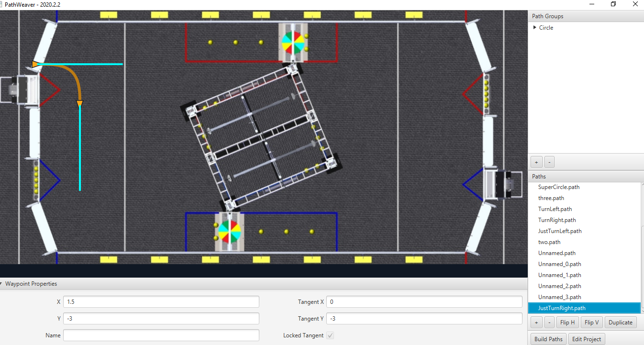Click the bottom color wheel control panel
644x345 pixels.
tap(229, 232)
